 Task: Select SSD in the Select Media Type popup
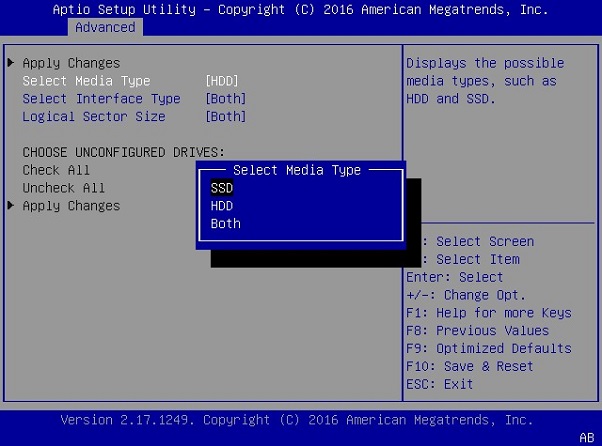[222, 188]
